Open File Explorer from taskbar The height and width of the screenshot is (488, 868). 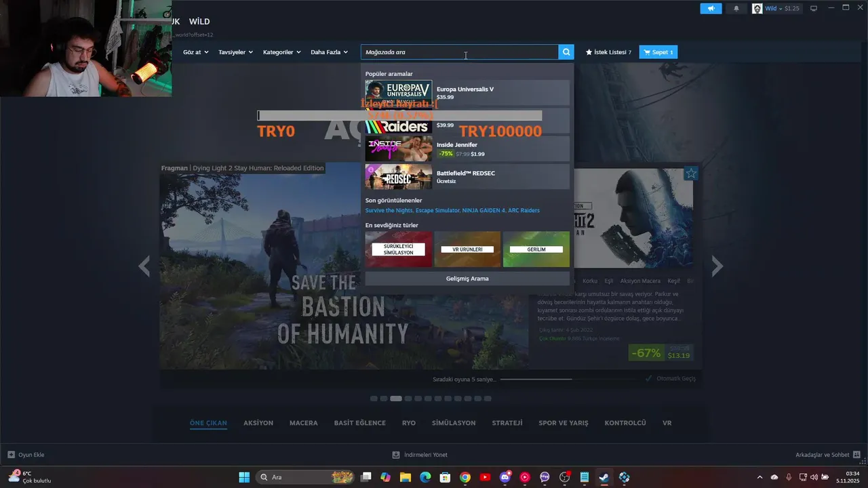(406, 477)
